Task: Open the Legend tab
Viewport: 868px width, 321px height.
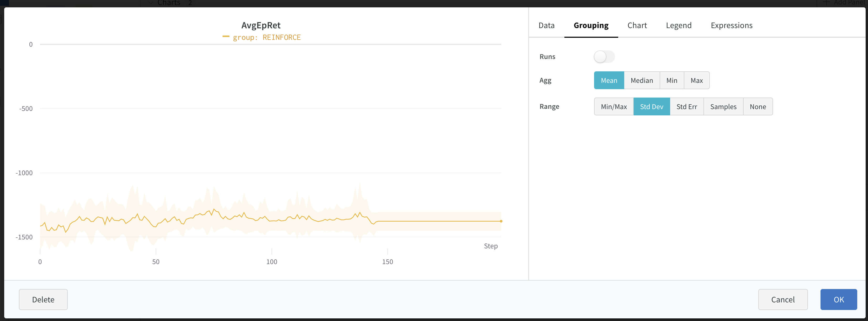Action: click(678, 26)
